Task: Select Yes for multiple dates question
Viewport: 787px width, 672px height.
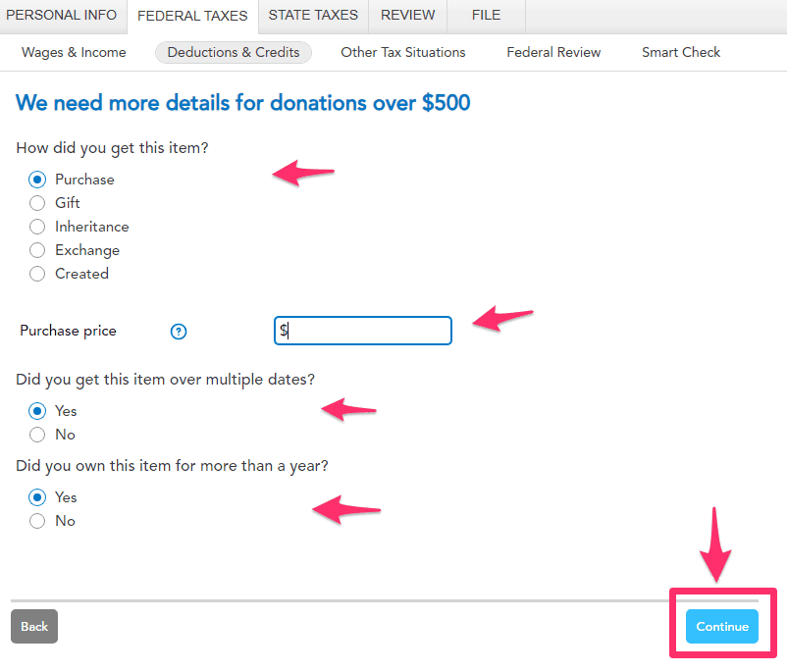Action: [x=37, y=411]
